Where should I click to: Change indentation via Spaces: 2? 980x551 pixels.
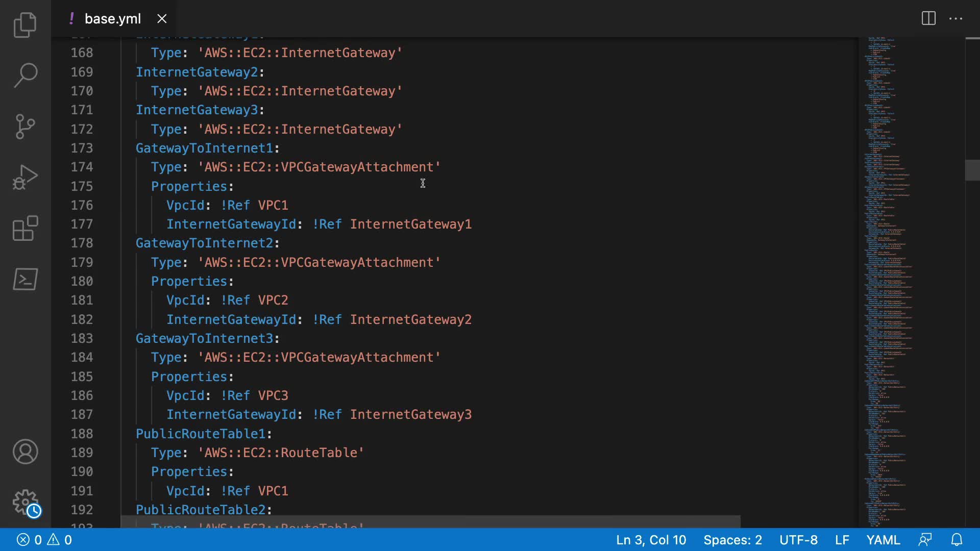pos(732,540)
